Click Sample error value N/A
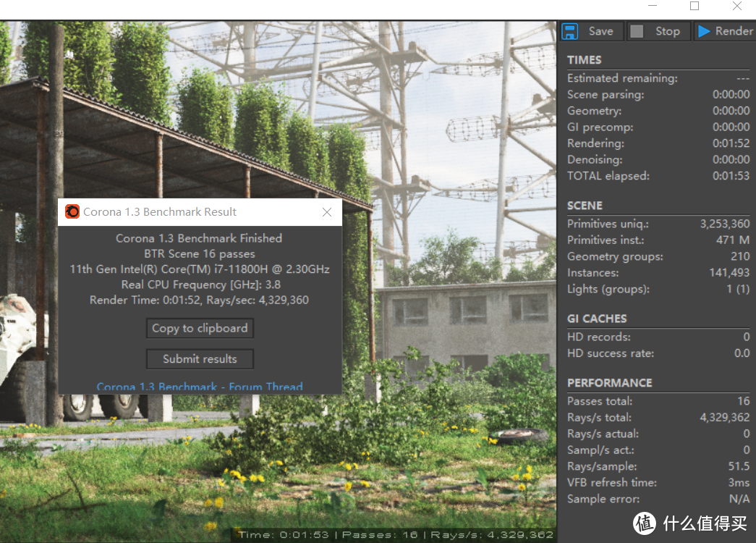 [739, 499]
